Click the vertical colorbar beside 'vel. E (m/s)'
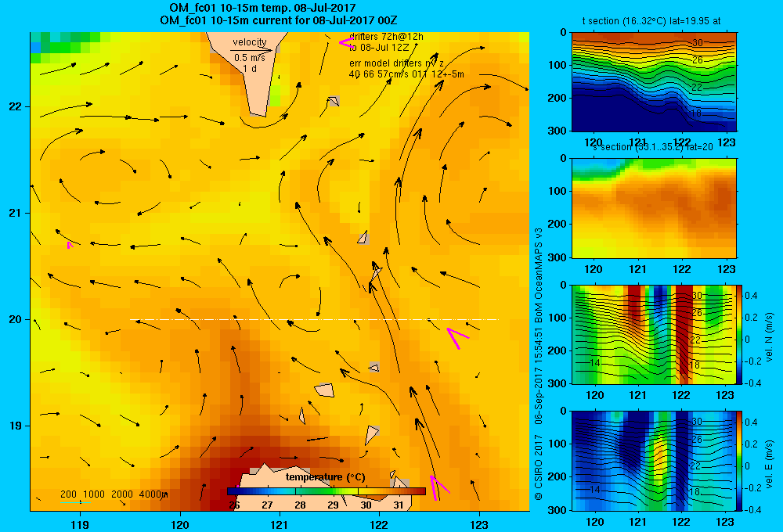This screenshot has width=783, height=532. tap(740, 461)
